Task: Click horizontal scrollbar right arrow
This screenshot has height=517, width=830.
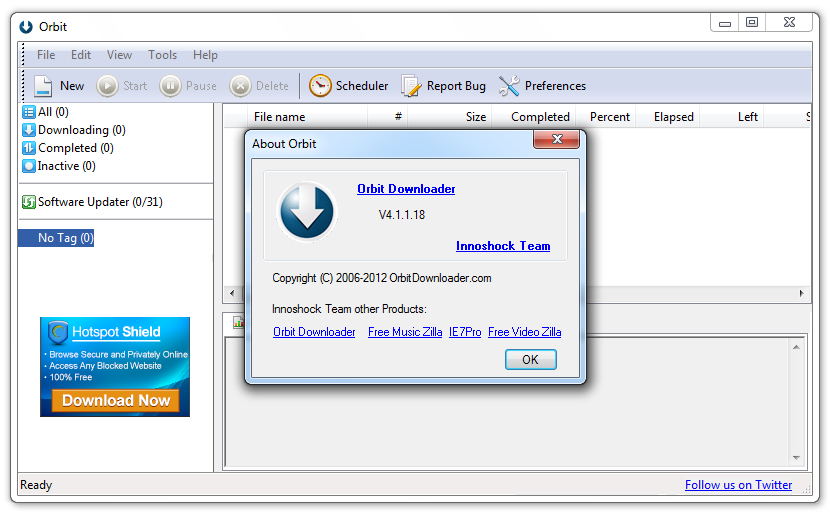Action: pos(801,293)
